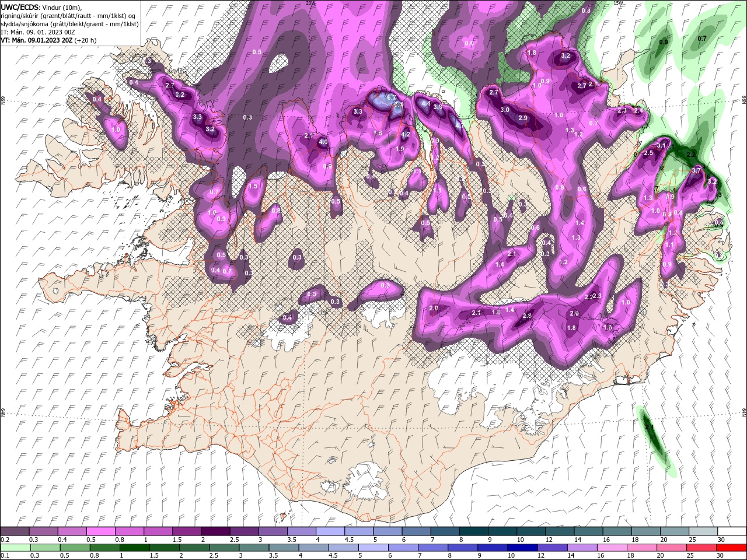Click the 3.7 snowfall value on the map
Viewport: 747px width, 560px height.
click(696, 170)
